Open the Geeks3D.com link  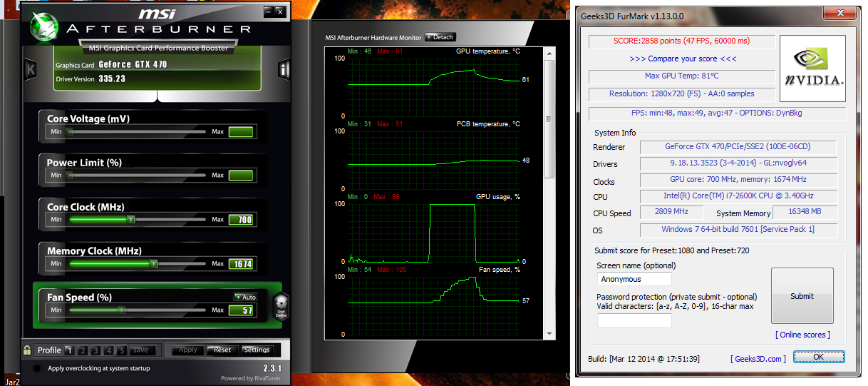click(758, 359)
